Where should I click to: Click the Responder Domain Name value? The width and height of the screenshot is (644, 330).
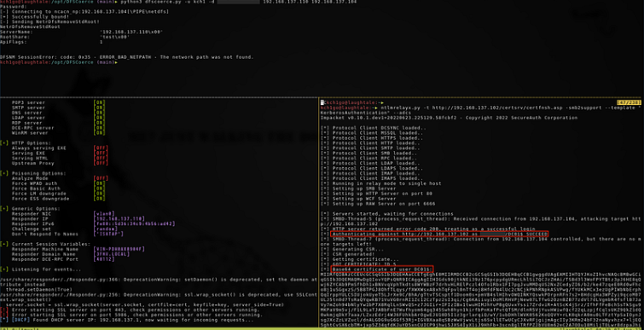(112, 254)
